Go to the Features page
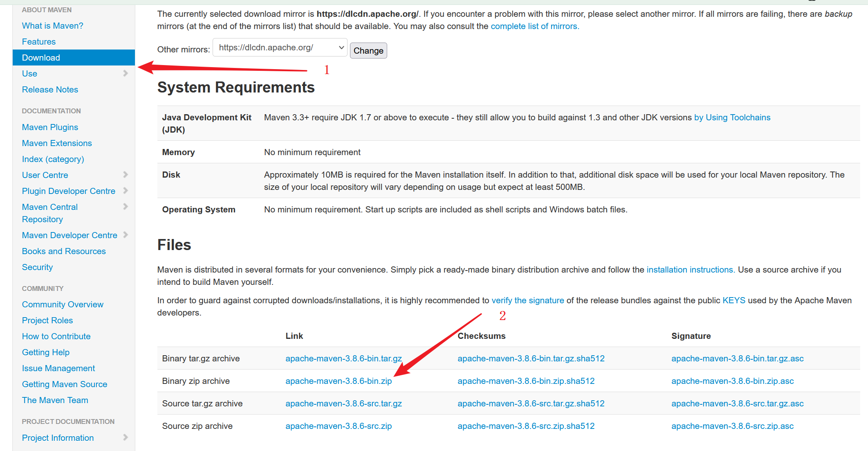This screenshot has height=451, width=868. [x=39, y=42]
